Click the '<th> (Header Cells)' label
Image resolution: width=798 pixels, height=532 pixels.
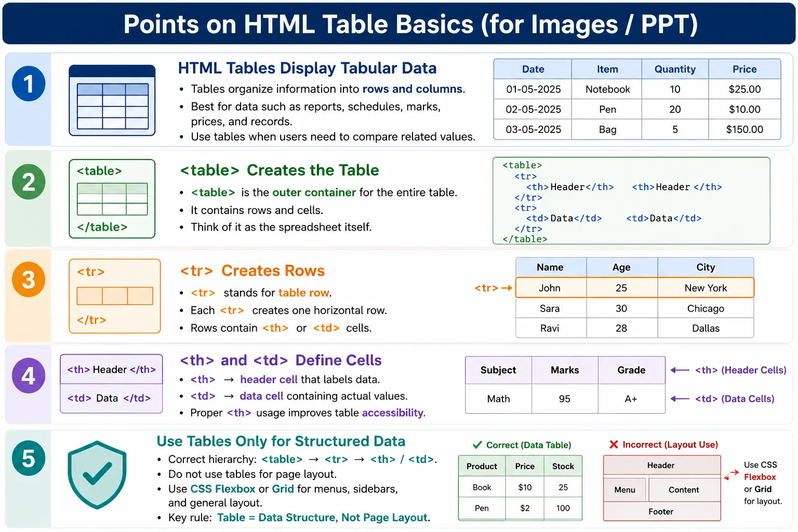(740, 370)
